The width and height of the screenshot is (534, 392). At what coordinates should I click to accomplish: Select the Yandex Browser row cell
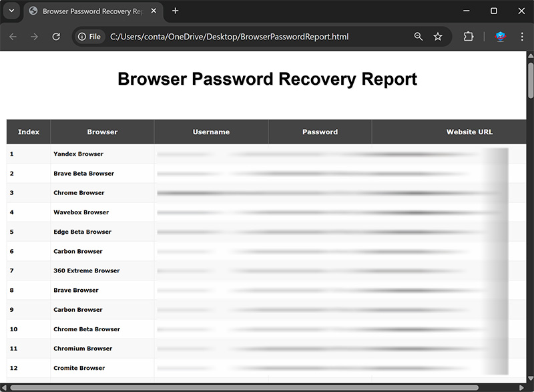(102, 154)
